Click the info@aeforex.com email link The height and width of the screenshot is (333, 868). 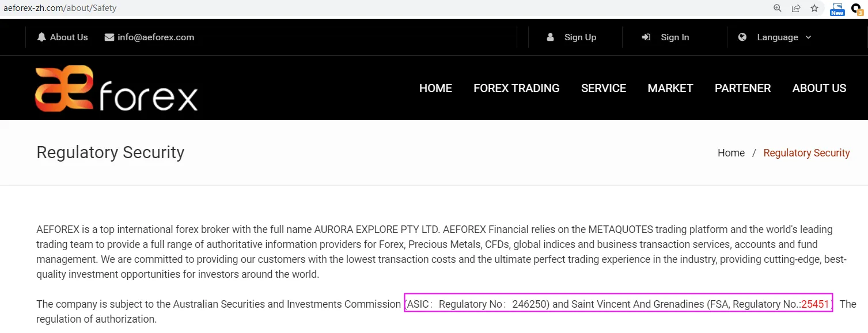pyautogui.click(x=156, y=37)
